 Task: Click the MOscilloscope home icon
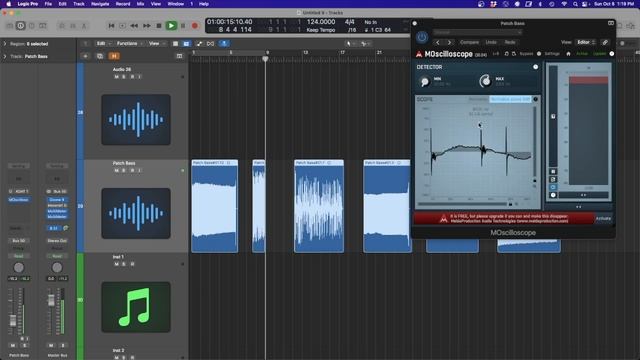coord(568,54)
